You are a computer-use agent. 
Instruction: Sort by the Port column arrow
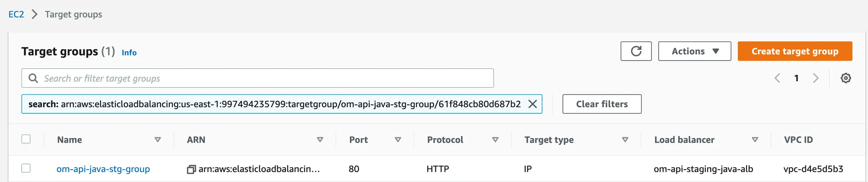pos(398,140)
